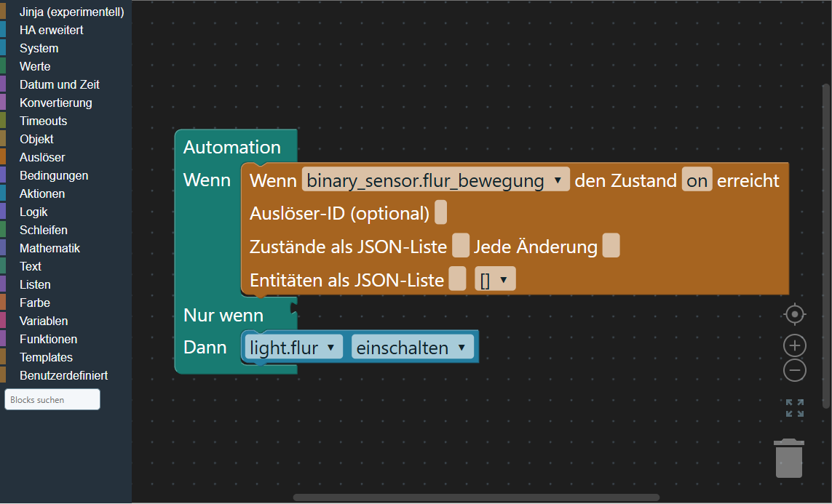Image resolution: width=832 pixels, height=504 pixels.
Task: Zoom in using the plus icon
Action: click(x=794, y=346)
